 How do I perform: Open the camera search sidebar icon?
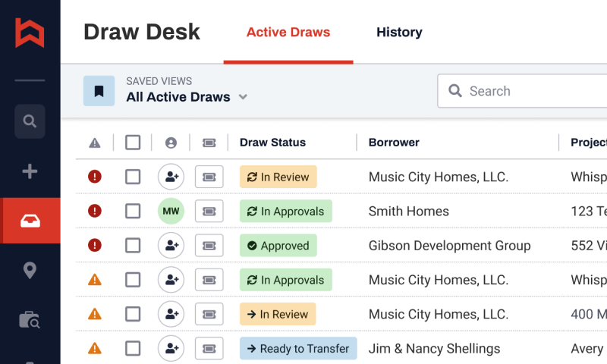click(30, 320)
